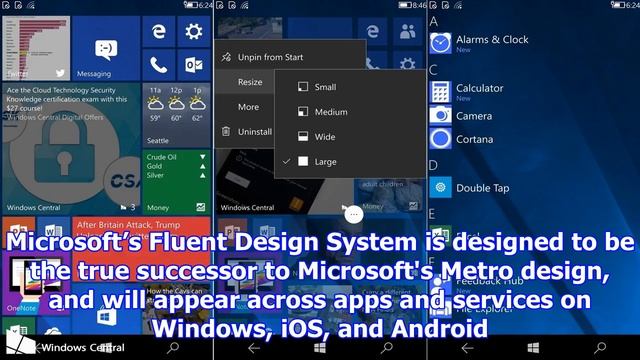640x360 pixels.
Task: Set tile size to Wide
Action: (x=350, y=137)
